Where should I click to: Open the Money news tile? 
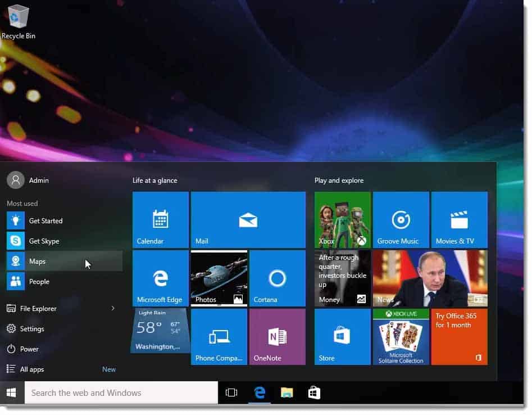[343, 278]
